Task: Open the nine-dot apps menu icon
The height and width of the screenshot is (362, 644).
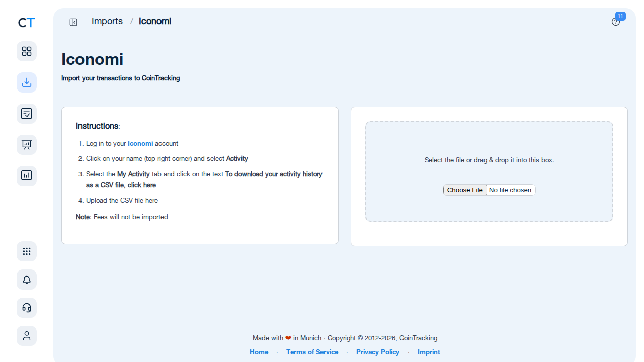Action: coord(27,251)
